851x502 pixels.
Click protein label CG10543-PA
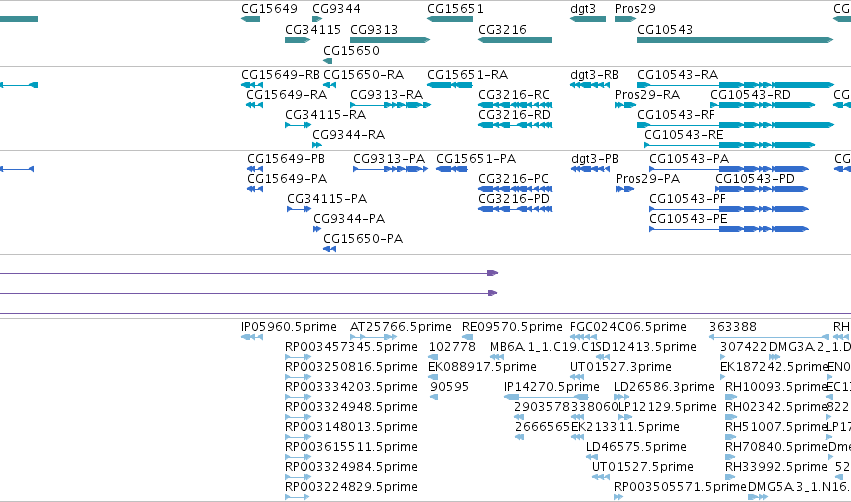click(x=689, y=158)
